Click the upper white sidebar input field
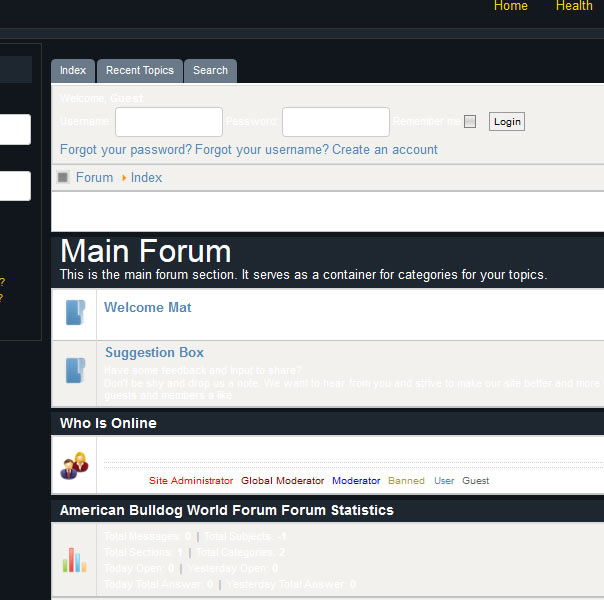 15,129
